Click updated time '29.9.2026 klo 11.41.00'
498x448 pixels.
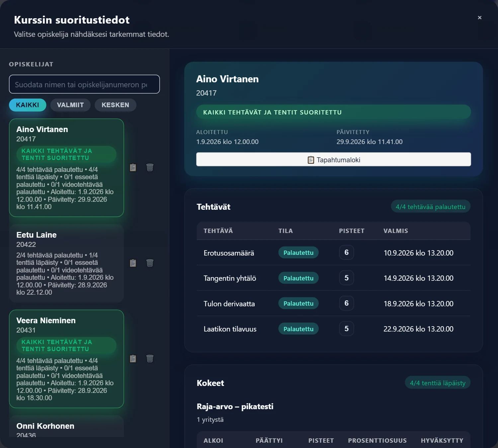[370, 142]
